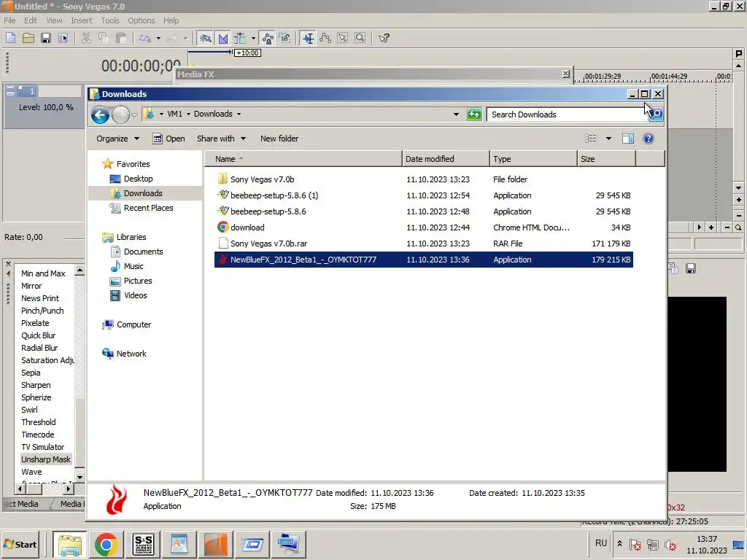The height and width of the screenshot is (560, 747).
Task: Switch to the Project Media tab
Action: point(22,504)
